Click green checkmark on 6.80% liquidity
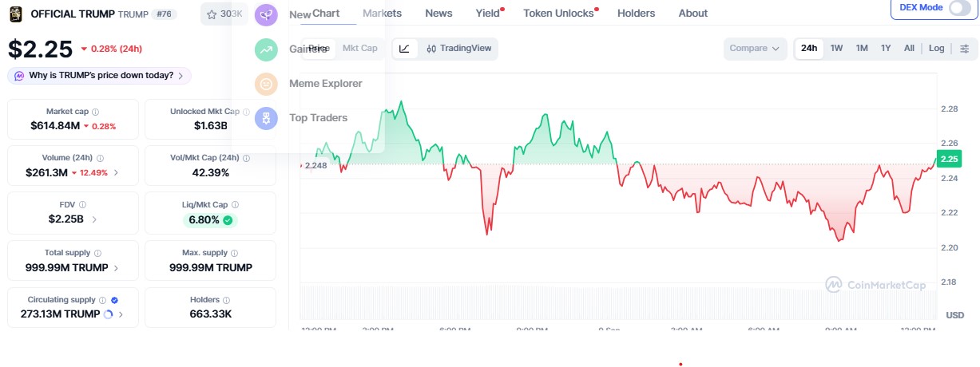The height and width of the screenshot is (367, 980). (x=228, y=220)
